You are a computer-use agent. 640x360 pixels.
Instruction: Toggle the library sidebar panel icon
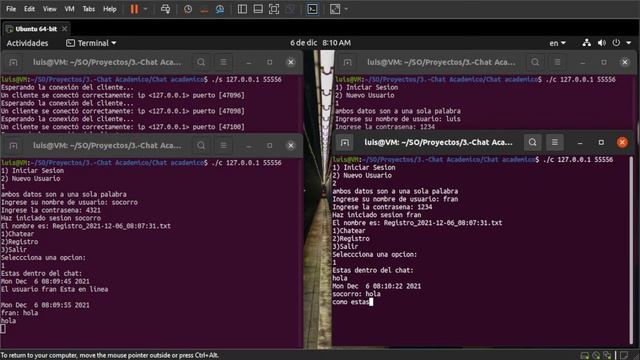pyautogui.click(x=242, y=9)
